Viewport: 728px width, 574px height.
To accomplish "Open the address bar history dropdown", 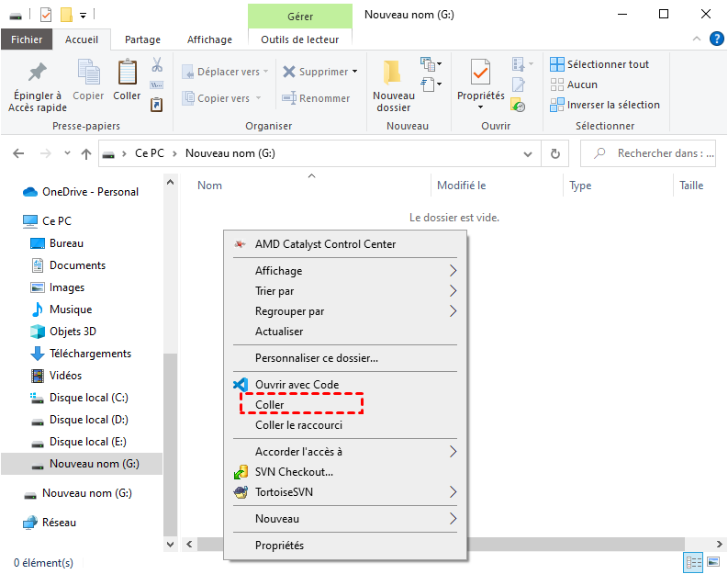I will (x=527, y=153).
